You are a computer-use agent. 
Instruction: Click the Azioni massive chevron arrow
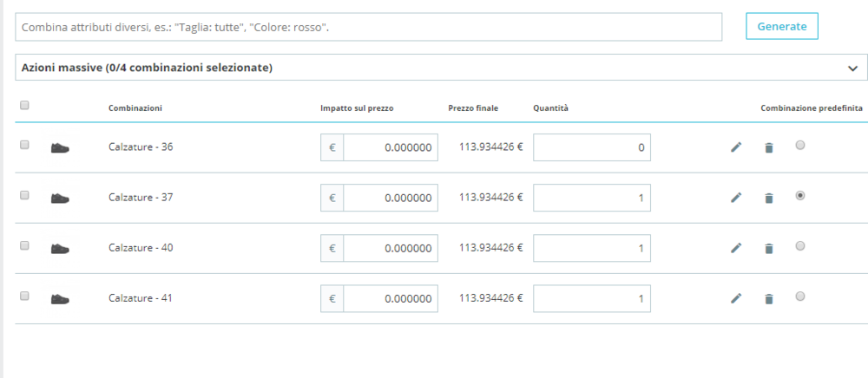(x=852, y=68)
